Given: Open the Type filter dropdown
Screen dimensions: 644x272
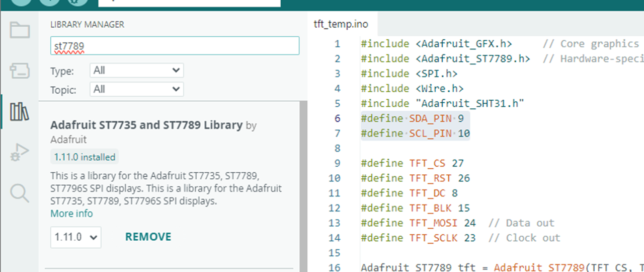Looking at the screenshot, I should pos(137,71).
